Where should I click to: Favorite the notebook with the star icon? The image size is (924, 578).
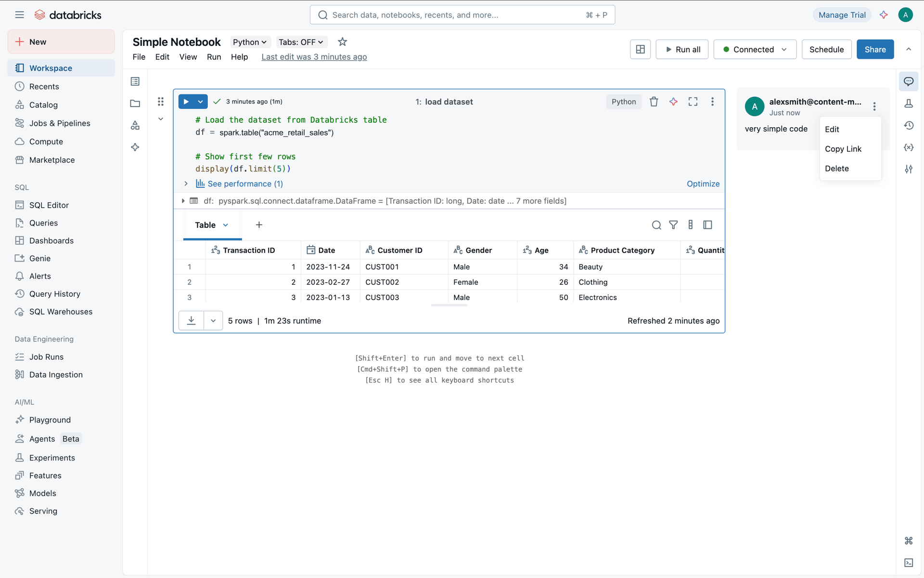tap(342, 42)
